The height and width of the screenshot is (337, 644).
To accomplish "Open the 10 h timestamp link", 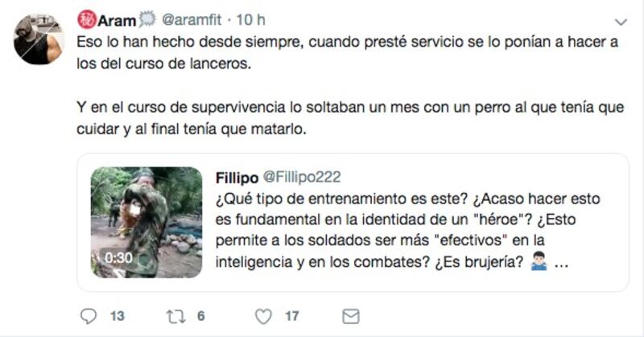I will pos(250,19).
